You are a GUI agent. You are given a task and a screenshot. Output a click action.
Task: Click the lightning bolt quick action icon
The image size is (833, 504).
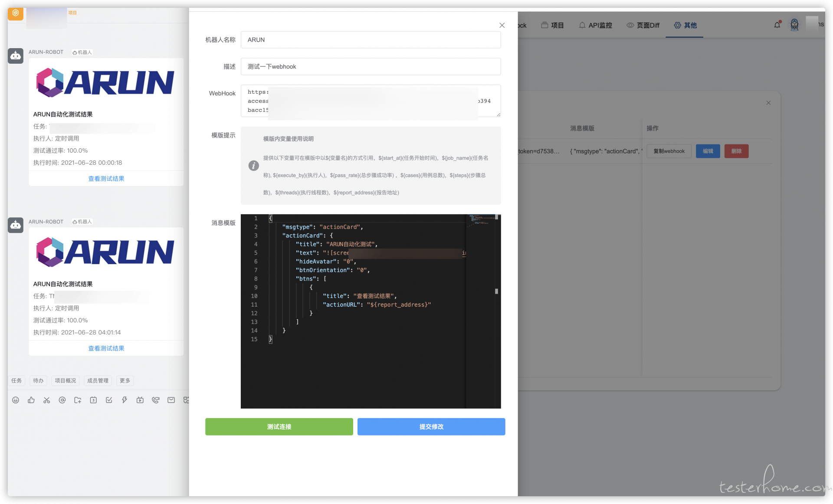tap(125, 400)
